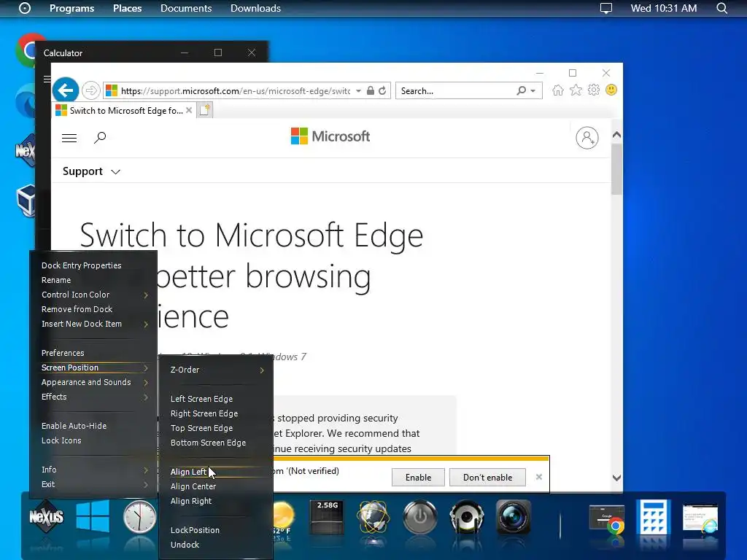The image size is (747, 560).
Task: Open the address bar URL dropdown arrow
Action: pyautogui.click(x=358, y=90)
